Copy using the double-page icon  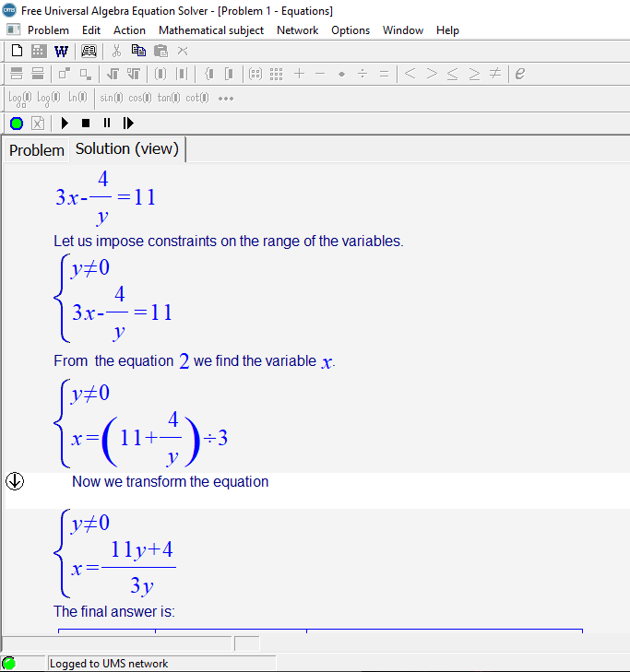(x=138, y=51)
